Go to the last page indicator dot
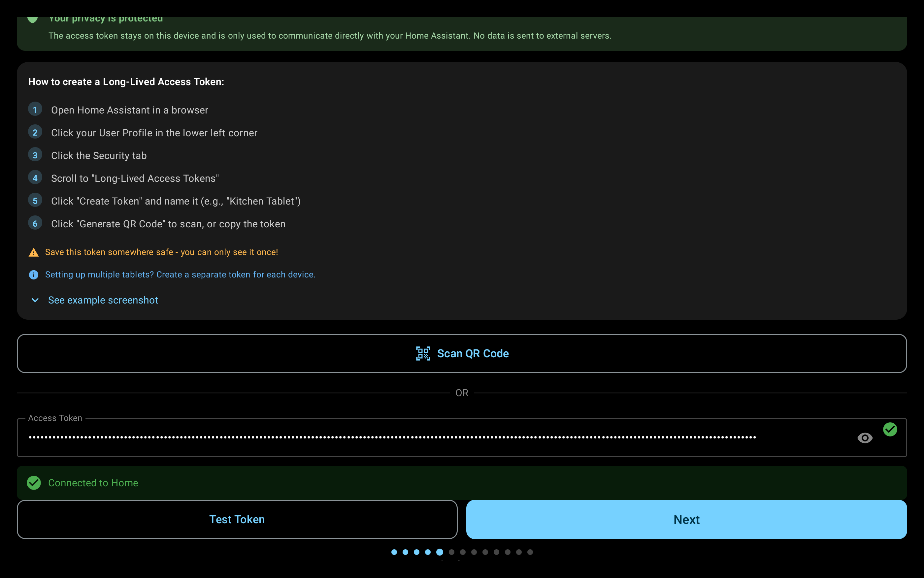924x578 pixels. (x=530, y=552)
